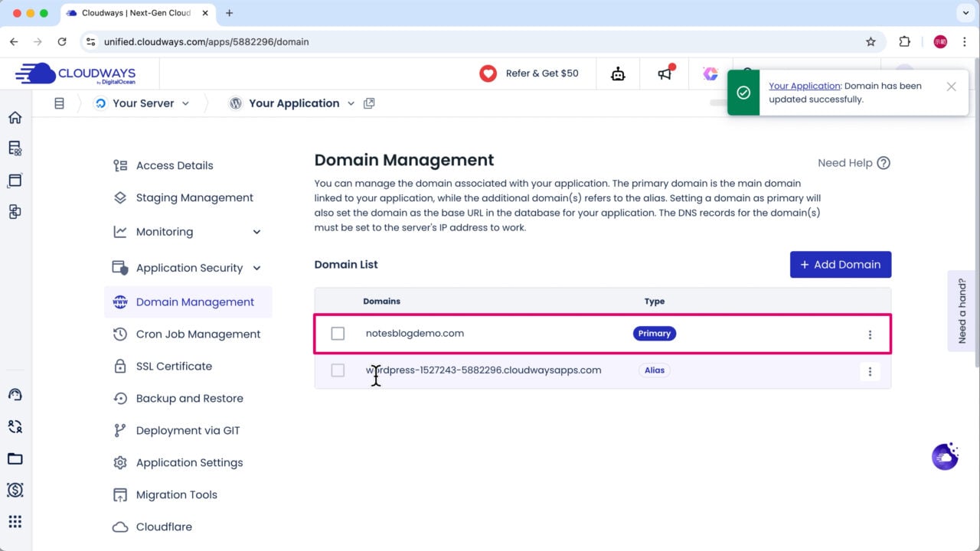Open application in new window icon
Screen dimensions: 980x551
[x=369, y=103]
